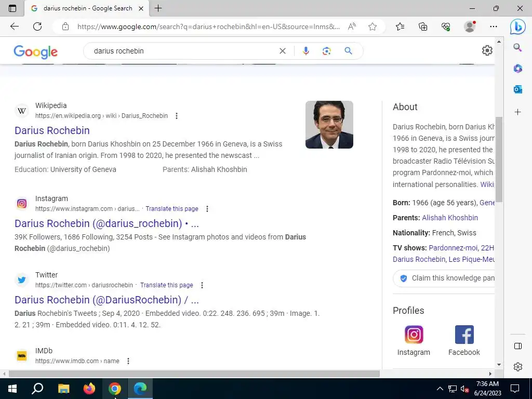Click the Edge sidebar search icon

[517, 47]
